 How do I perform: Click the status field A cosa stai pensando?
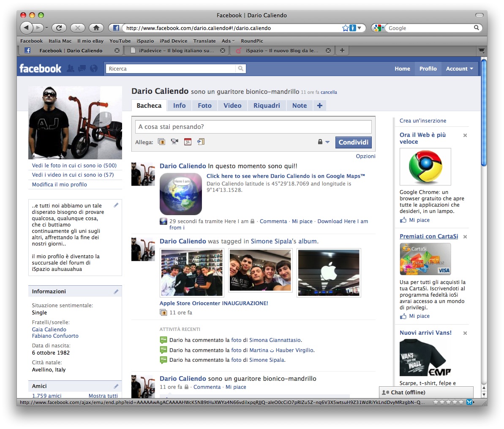[253, 127]
